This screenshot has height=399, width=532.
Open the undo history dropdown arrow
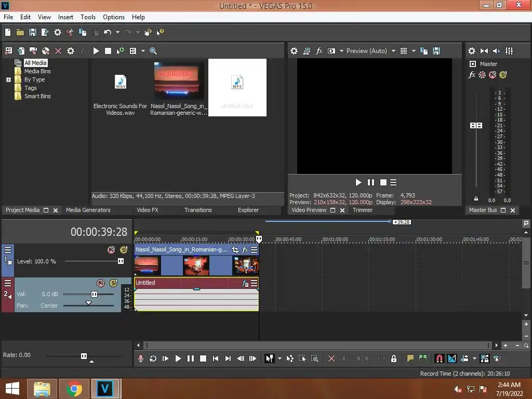click(117, 32)
